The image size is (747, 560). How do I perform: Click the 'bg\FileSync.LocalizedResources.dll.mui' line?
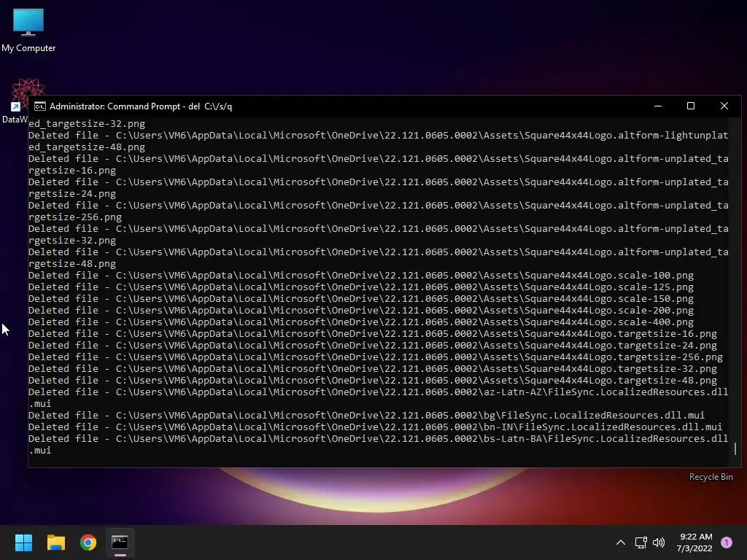pyautogui.click(x=366, y=415)
